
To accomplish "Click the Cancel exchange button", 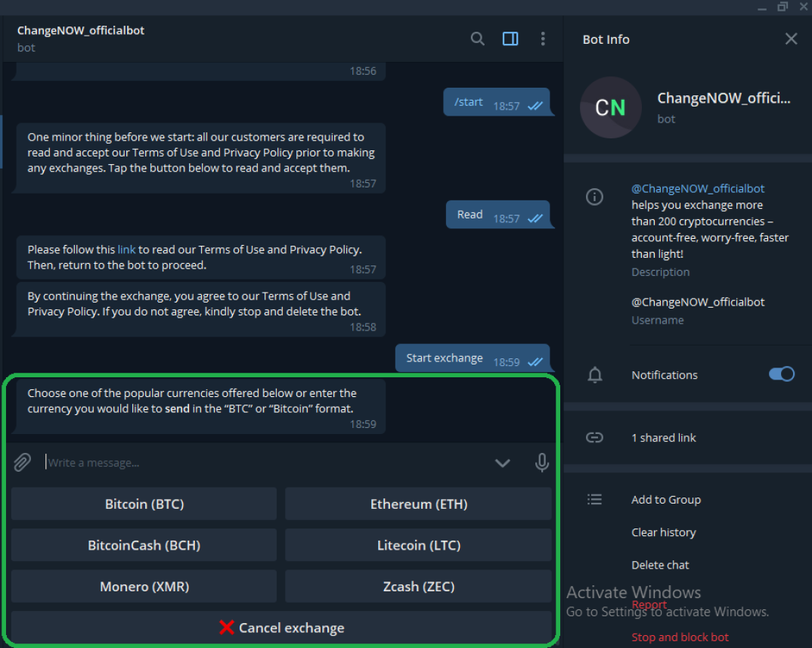I will (281, 628).
